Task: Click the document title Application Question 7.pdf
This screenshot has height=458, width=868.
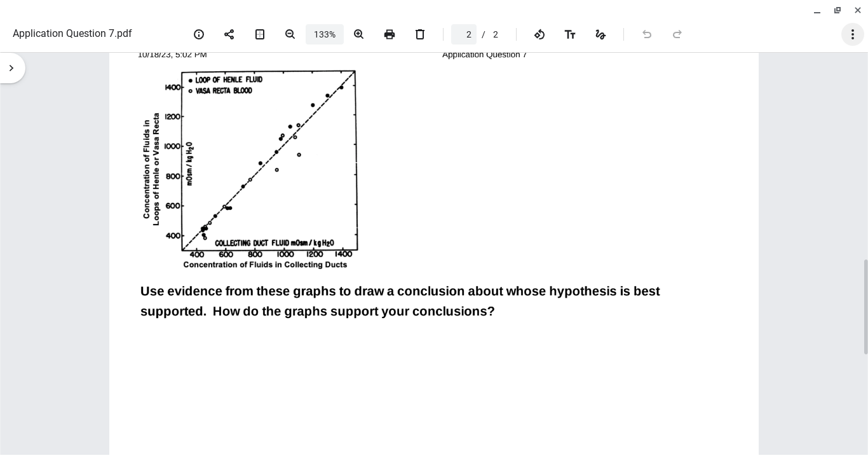Action: pyautogui.click(x=72, y=33)
